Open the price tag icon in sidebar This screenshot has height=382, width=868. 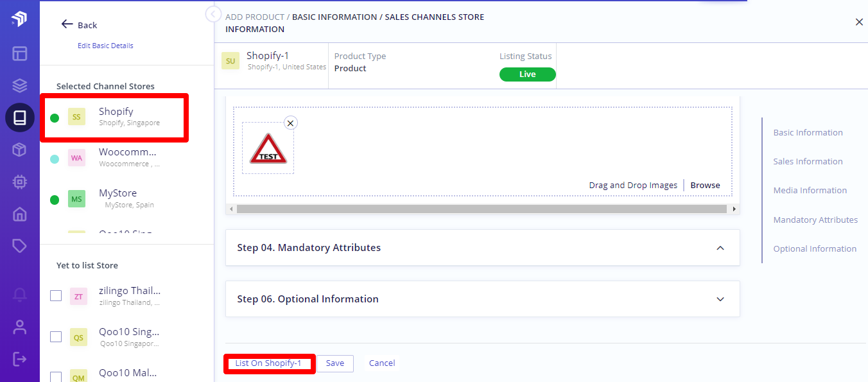click(20, 246)
